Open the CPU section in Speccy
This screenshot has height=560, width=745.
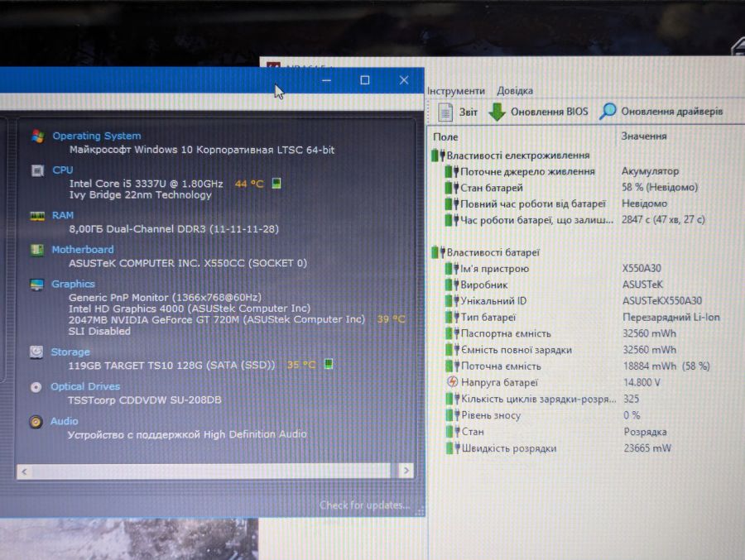click(x=63, y=170)
